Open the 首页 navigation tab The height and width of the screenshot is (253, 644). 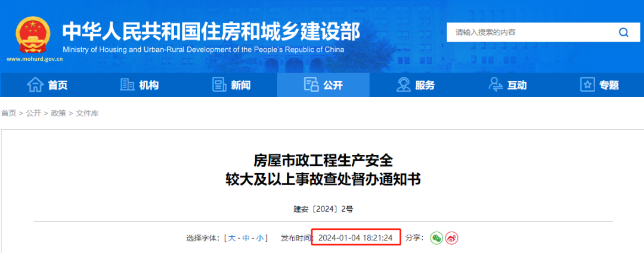coord(47,85)
